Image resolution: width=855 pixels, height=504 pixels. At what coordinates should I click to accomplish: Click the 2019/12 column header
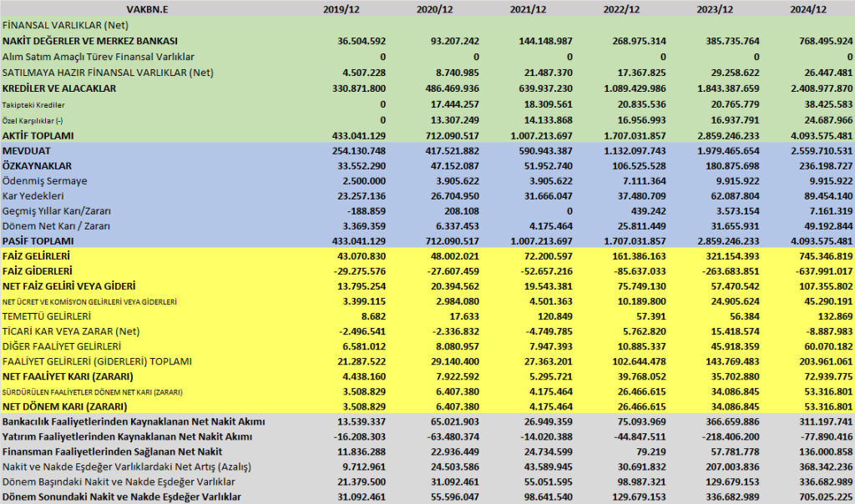pos(341,9)
